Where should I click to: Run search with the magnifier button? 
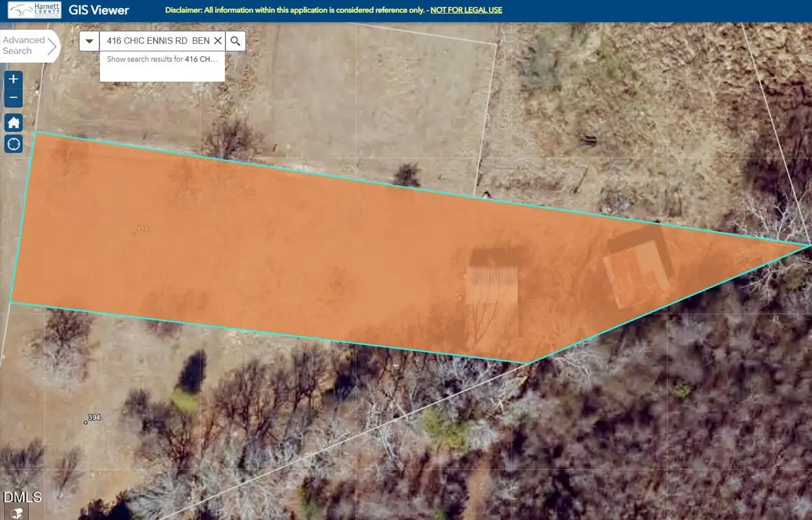pos(235,41)
